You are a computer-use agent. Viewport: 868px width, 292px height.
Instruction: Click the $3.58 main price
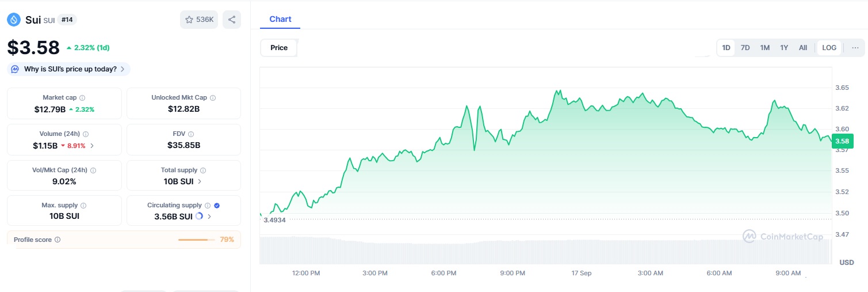33,47
